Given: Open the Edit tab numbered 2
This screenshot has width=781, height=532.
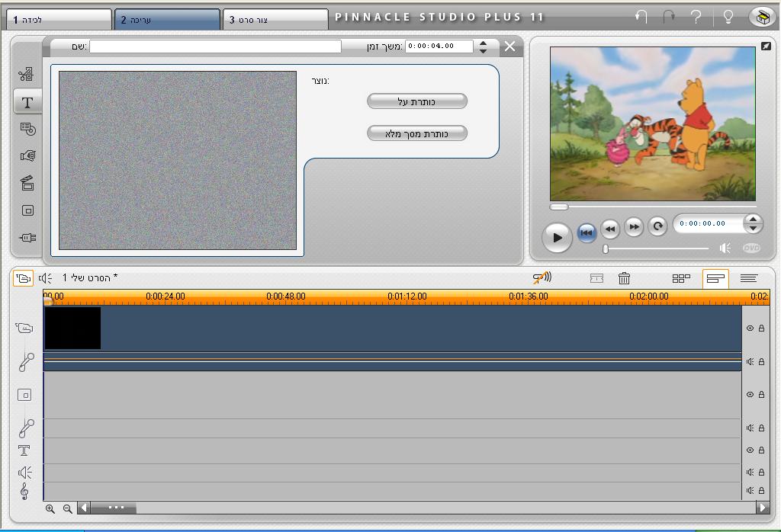Looking at the screenshot, I should point(167,19).
